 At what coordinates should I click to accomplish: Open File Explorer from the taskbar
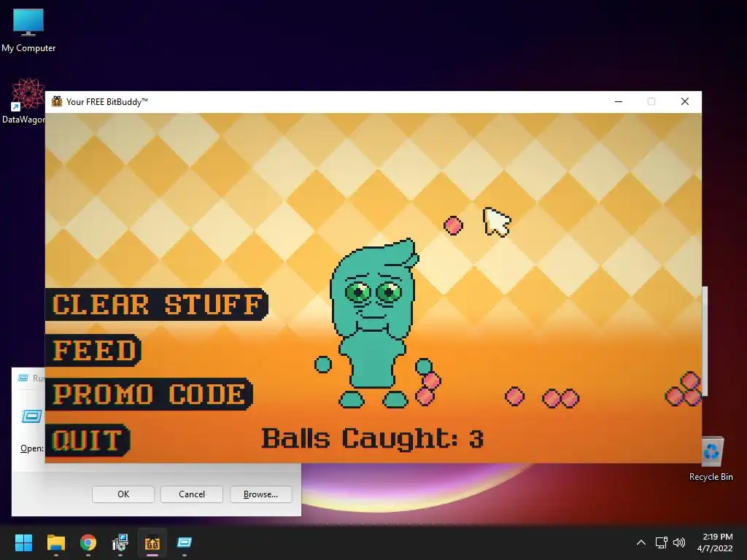click(x=55, y=542)
